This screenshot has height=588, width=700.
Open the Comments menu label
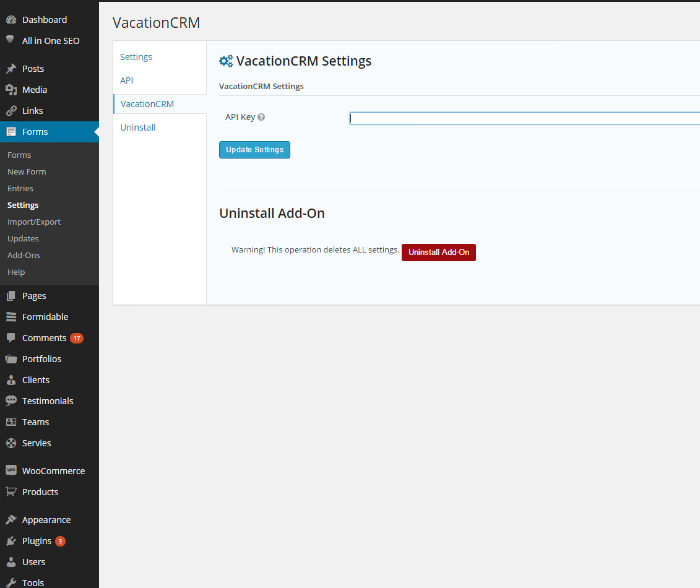click(x=44, y=338)
